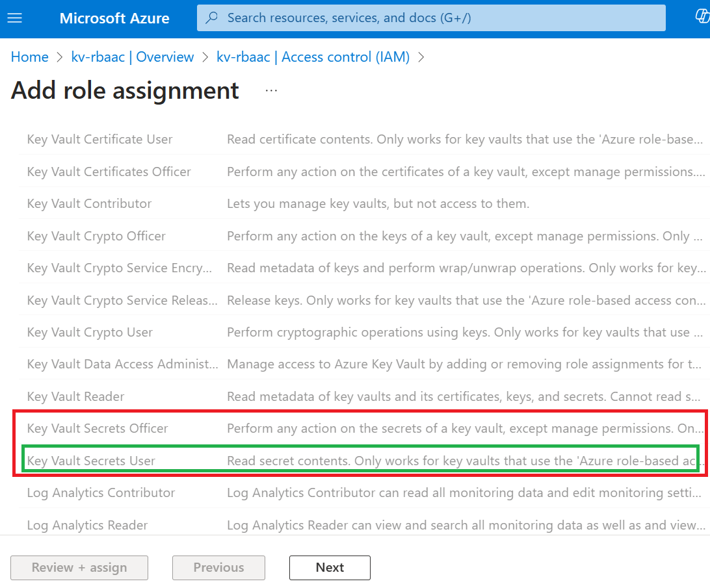Image resolution: width=710 pixels, height=588 pixels.
Task: Click the Previous button
Action: (218, 568)
